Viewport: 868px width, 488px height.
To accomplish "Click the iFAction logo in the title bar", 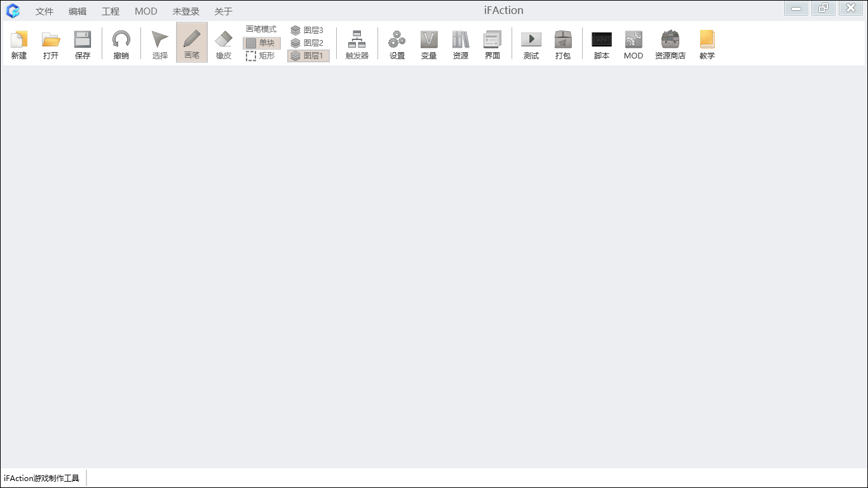I will pos(13,11).
